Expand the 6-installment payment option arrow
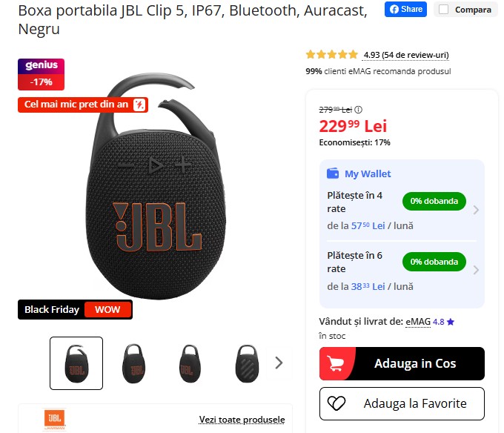Image resolution: width=504 pixels, height=433 pixels. coord(476,270)
